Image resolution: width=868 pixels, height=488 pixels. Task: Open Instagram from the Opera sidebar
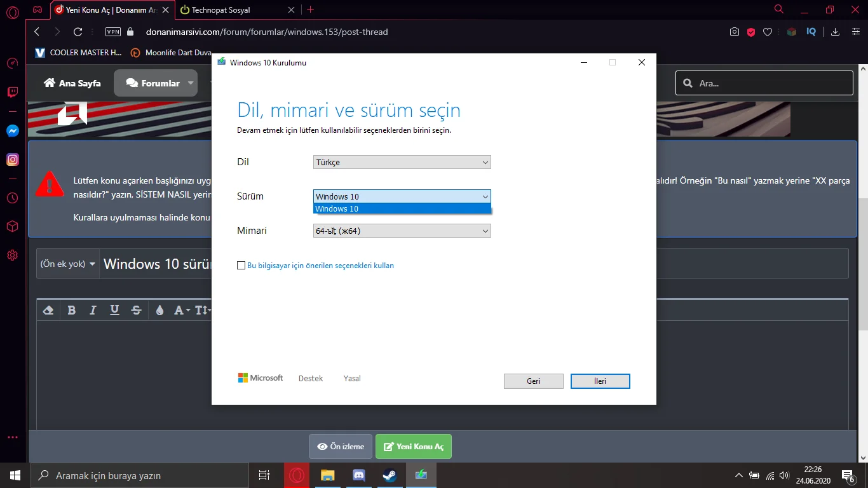(x=12, y=159)
